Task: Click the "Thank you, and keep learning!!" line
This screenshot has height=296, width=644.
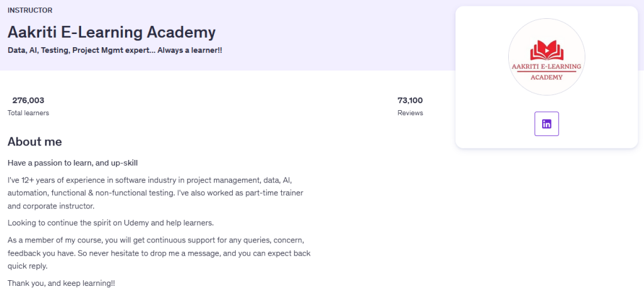Action: pos(61,283)
